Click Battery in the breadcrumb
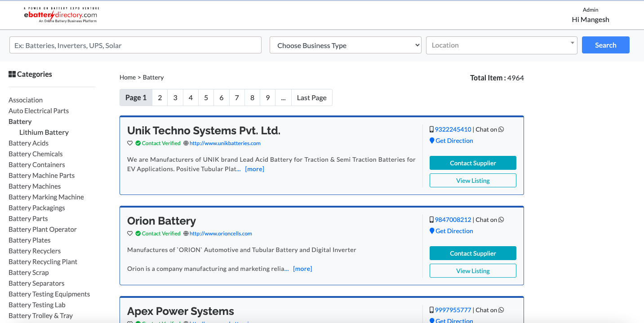This screenshot has height=323, width=644. 153,77
